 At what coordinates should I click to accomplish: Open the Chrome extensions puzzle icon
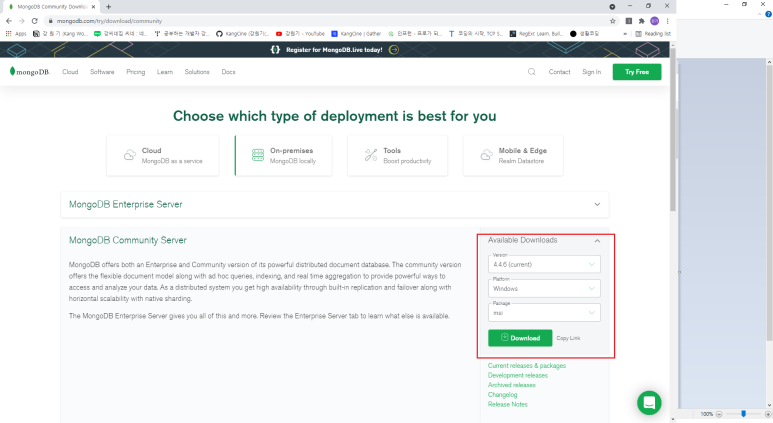(x=641, y=21)
